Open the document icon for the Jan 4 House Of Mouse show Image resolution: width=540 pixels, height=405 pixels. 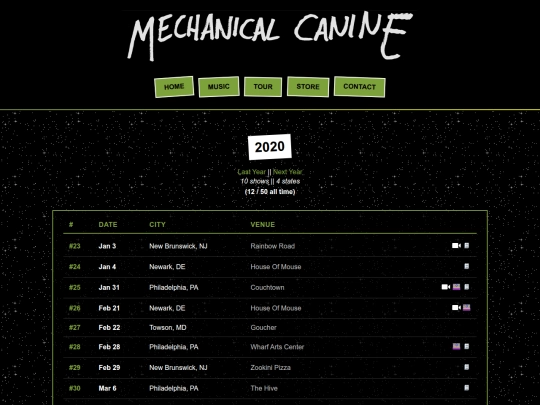point(467,266)
